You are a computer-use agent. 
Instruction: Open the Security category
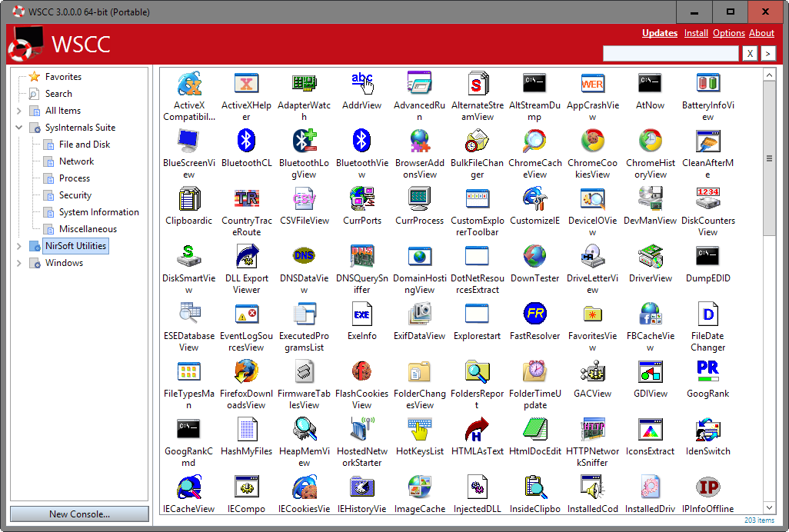[75, 195]
